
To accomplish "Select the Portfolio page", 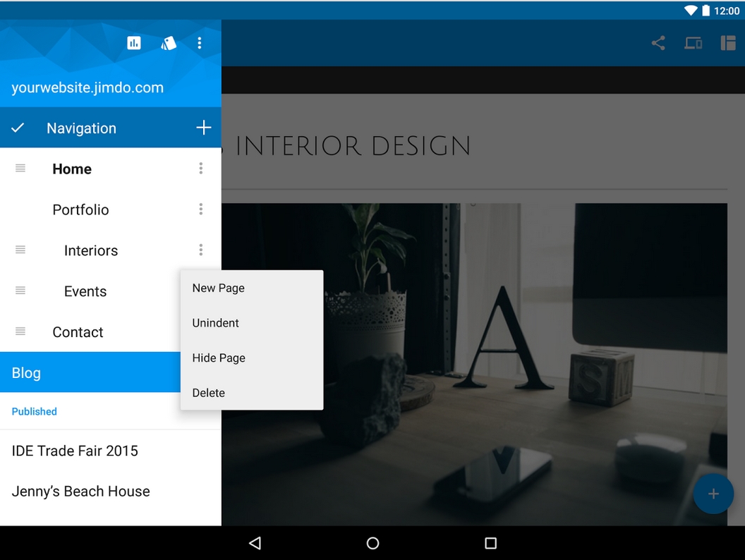I will (80, 209).
